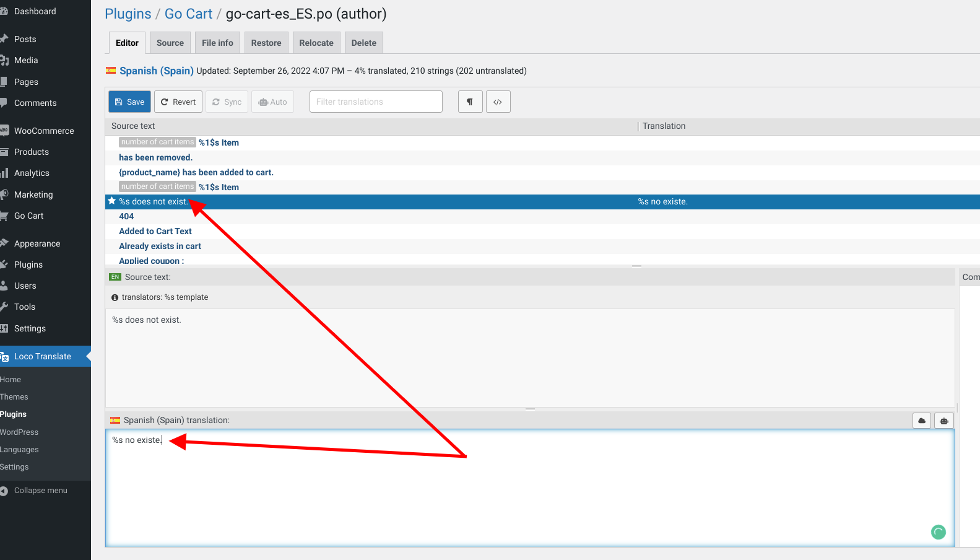Switch to the Source tab
Image resolution: width=980 pixels, height=560 pixels.
170,43
